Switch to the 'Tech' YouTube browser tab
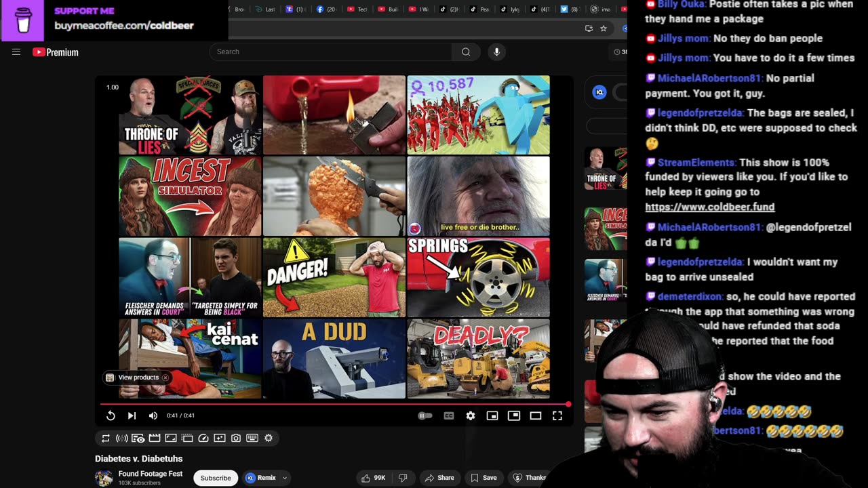 click(x=356, y=9)
